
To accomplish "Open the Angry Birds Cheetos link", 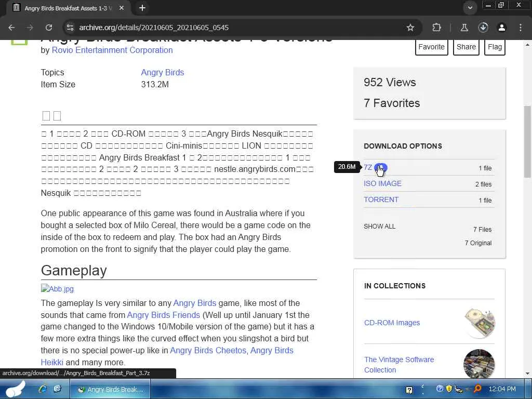I will [x=208, y=350].
